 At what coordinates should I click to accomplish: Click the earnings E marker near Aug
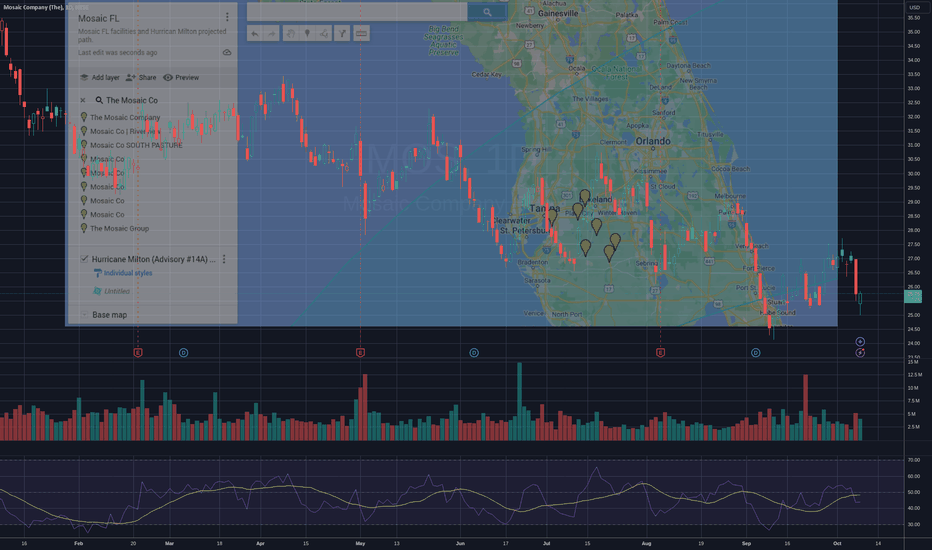[x=660, y=353]
